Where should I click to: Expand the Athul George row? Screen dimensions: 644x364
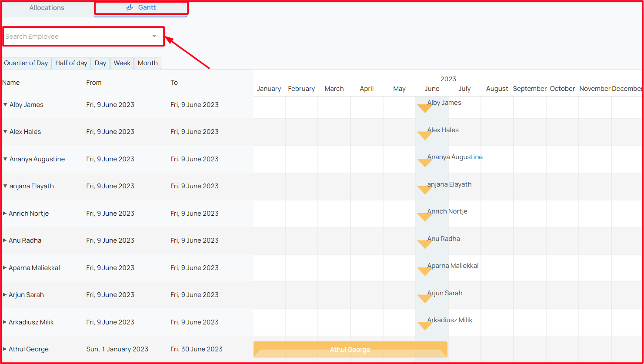[x=5, y=349]
